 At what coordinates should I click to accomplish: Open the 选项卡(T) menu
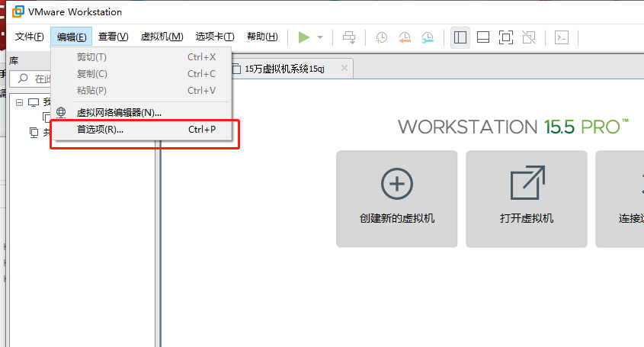tap(215, 37)
